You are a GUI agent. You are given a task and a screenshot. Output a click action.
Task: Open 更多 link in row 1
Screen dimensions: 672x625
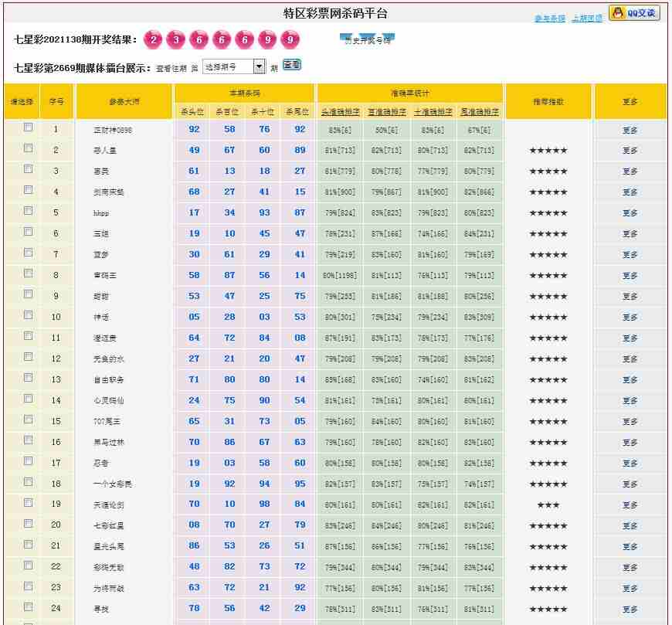630,131
